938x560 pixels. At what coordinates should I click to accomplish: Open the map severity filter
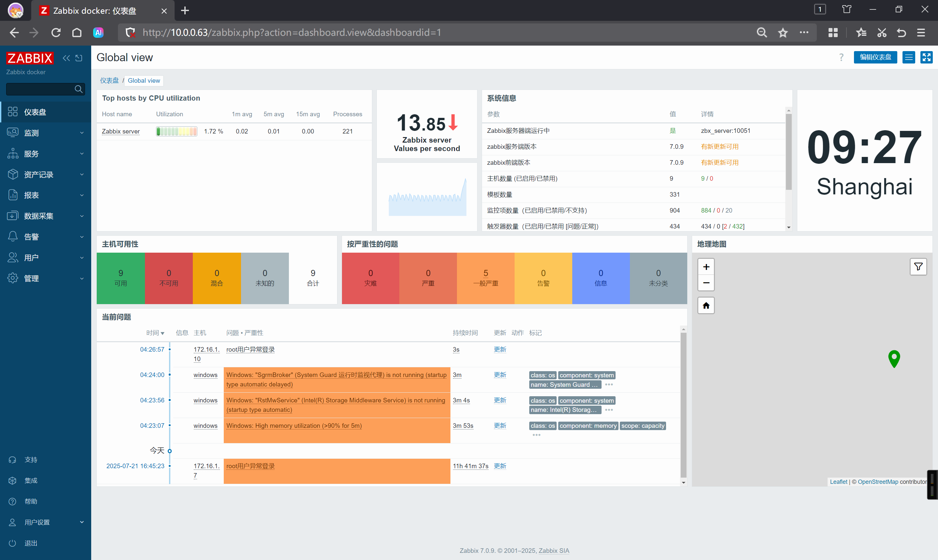(918, 267)
